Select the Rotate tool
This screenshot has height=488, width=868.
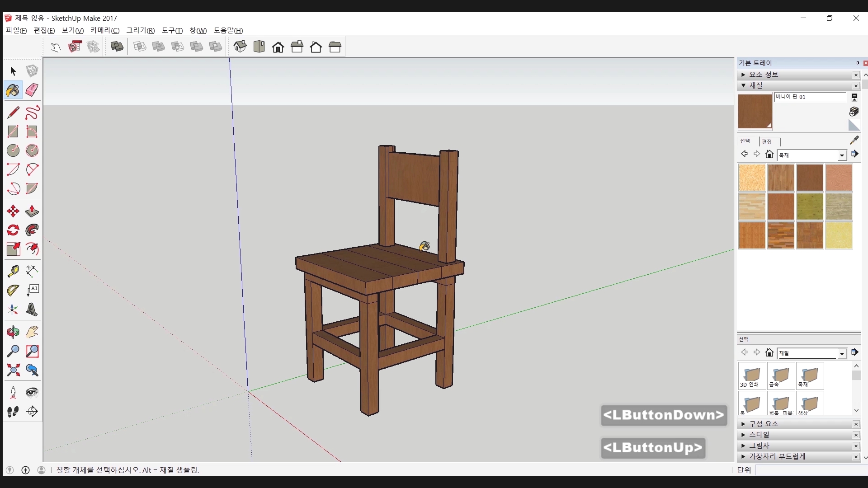(13, 230)
